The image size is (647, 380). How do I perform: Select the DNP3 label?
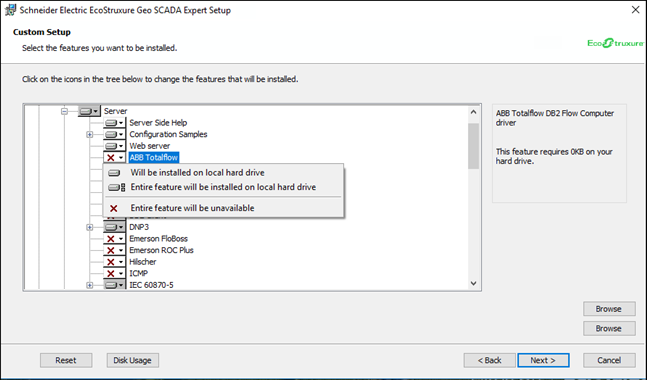[x=139, y=227]
